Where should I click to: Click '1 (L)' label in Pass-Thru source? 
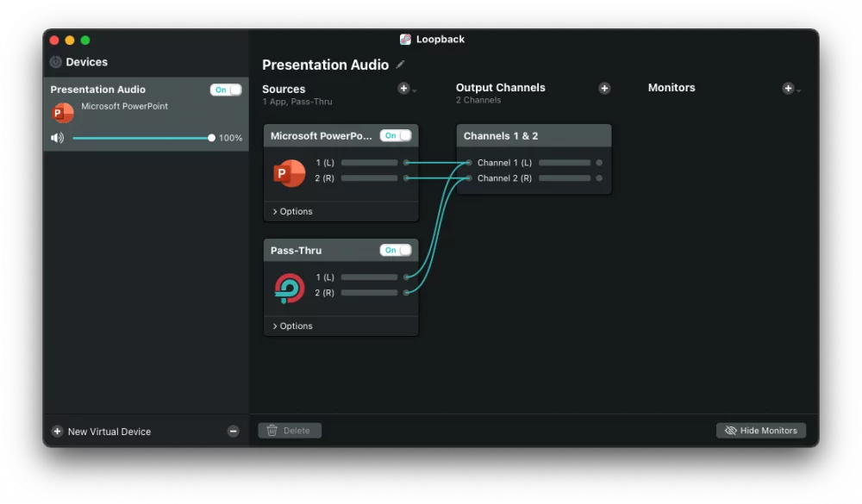point(325,277)
